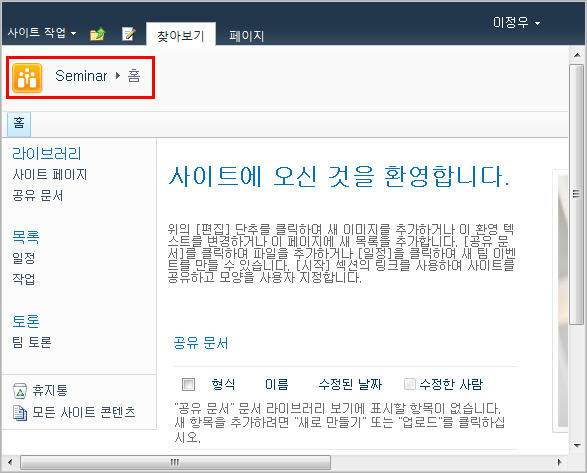Viewport: 587px width, 473px height.
Task: Select the 찾아보기 ribbon tab
Action: [180, 35]
